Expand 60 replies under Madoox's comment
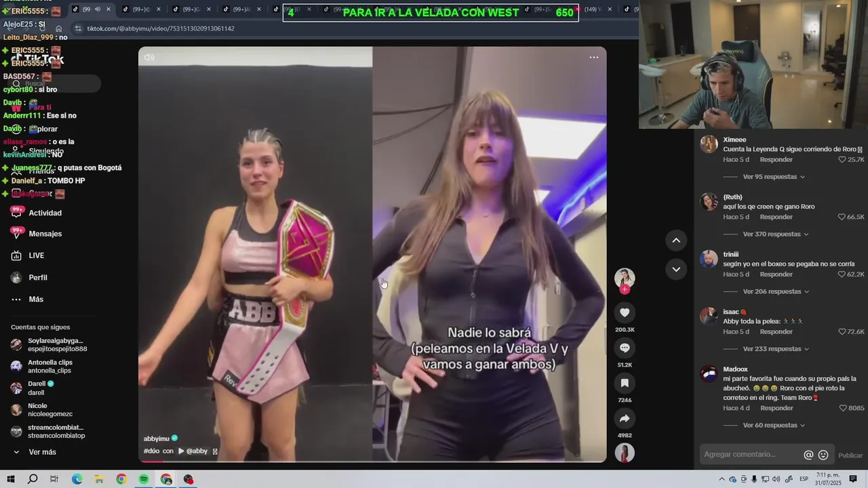The height and width of the screenshot is (488, 868). [x=774, y=426]
